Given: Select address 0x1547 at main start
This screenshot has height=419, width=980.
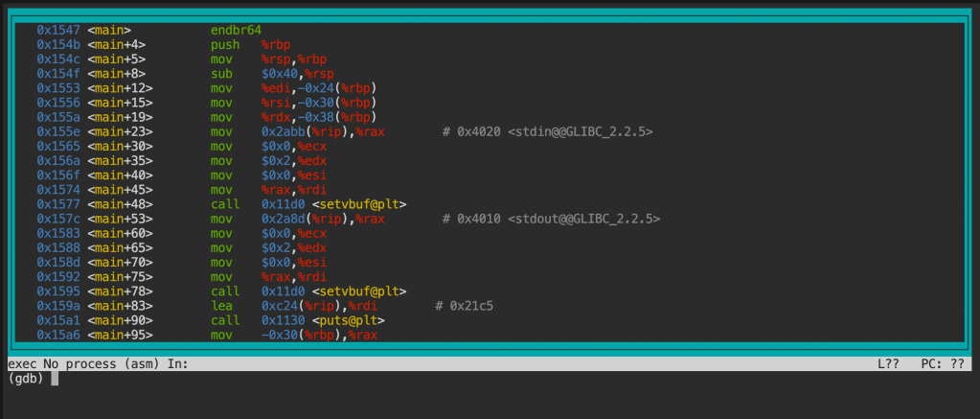Looking at the screenshot, I should pos(57,31).
